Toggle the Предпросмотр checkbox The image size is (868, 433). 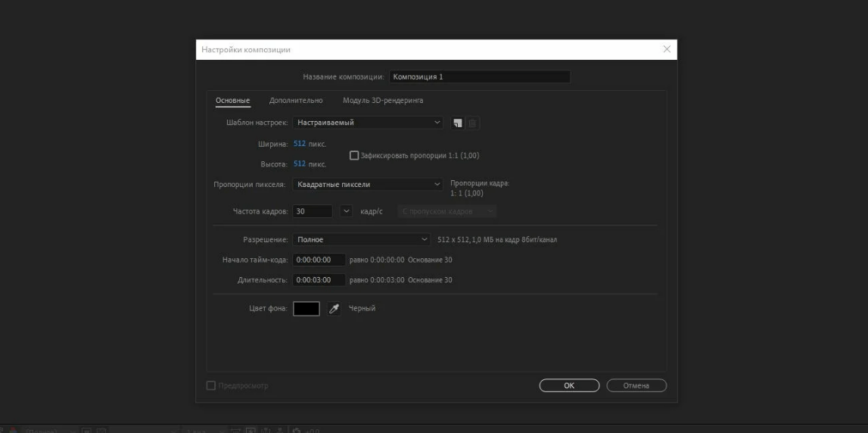coord(211,386)
